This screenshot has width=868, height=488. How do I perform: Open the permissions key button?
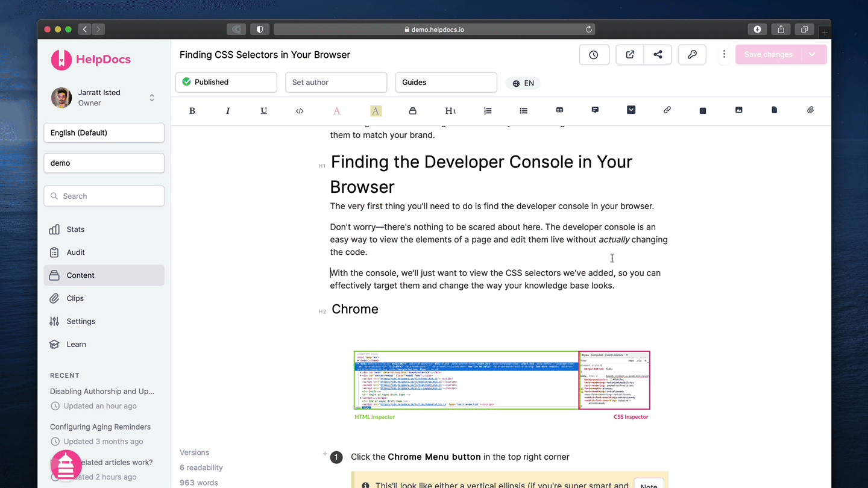coord(693,54)
